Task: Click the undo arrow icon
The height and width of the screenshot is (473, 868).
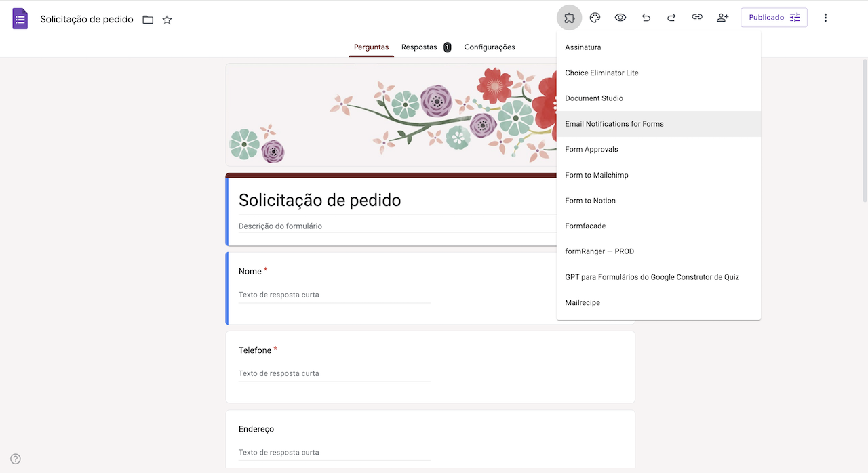Action: point(646,17)
